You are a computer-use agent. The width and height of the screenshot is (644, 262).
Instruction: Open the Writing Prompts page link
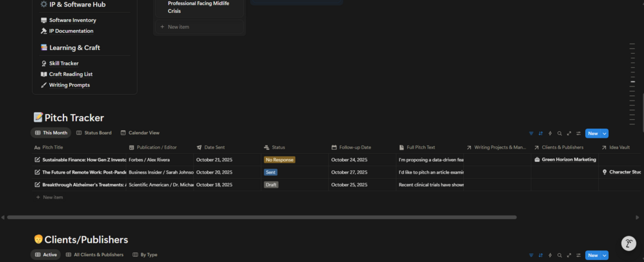click(69, 85)
